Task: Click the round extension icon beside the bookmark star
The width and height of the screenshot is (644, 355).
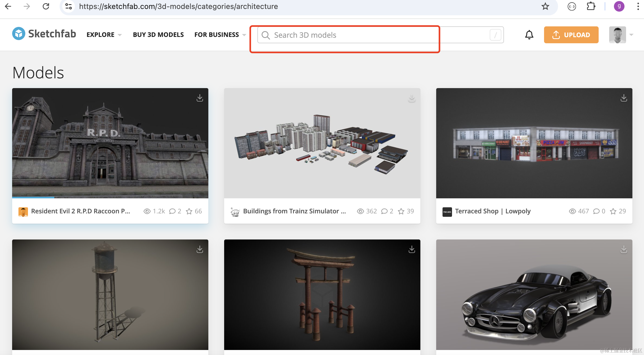Action: (572, 6)
